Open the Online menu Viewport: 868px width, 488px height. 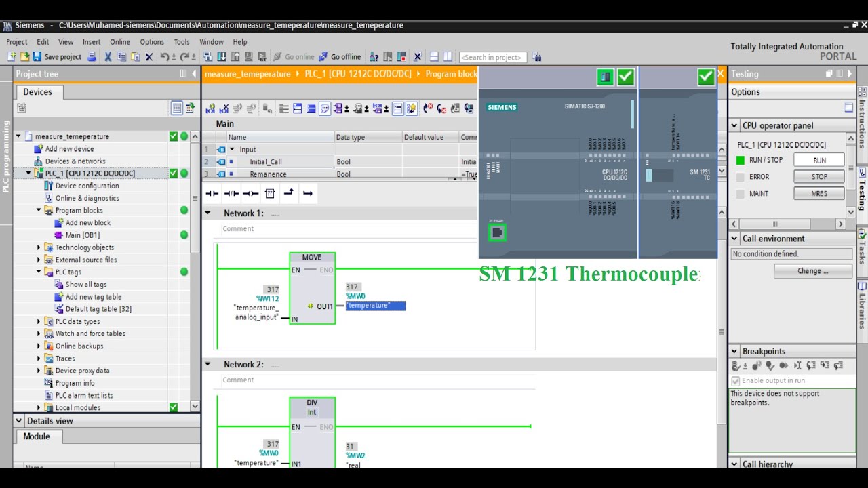(x=120, y=42)
